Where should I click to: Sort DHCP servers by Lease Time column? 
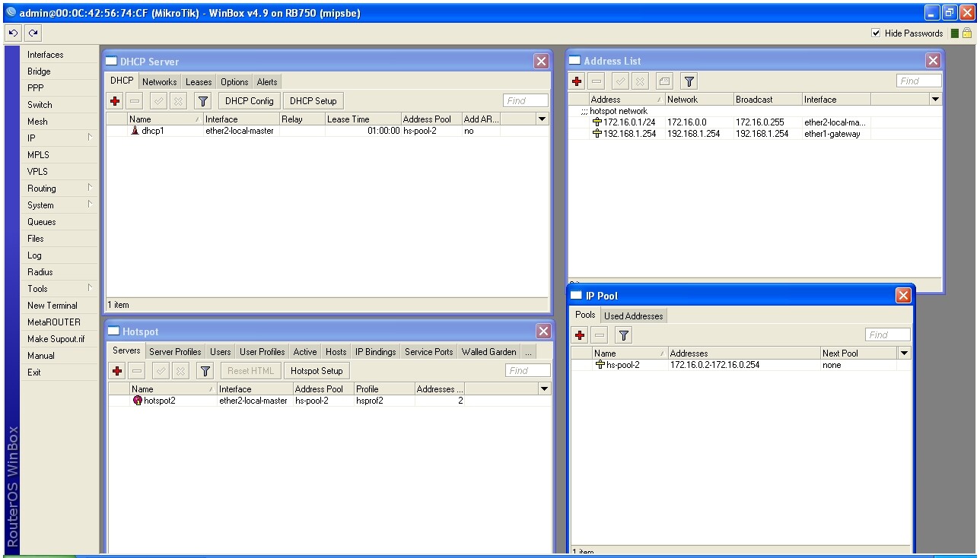tap(363, 119)
